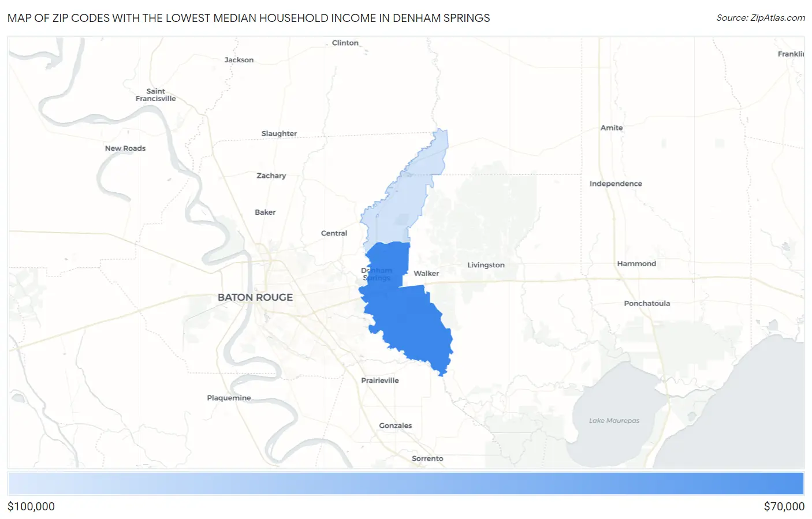This screenshot has height=519, width=812.
Task: Click the Prairieville label
Action: click(x=380, y=380)
